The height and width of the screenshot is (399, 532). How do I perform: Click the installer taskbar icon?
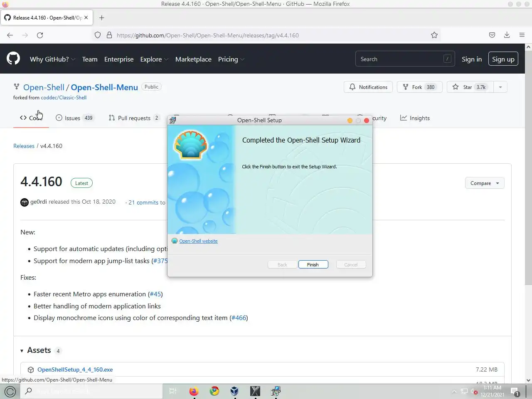(x=276, y=391)
